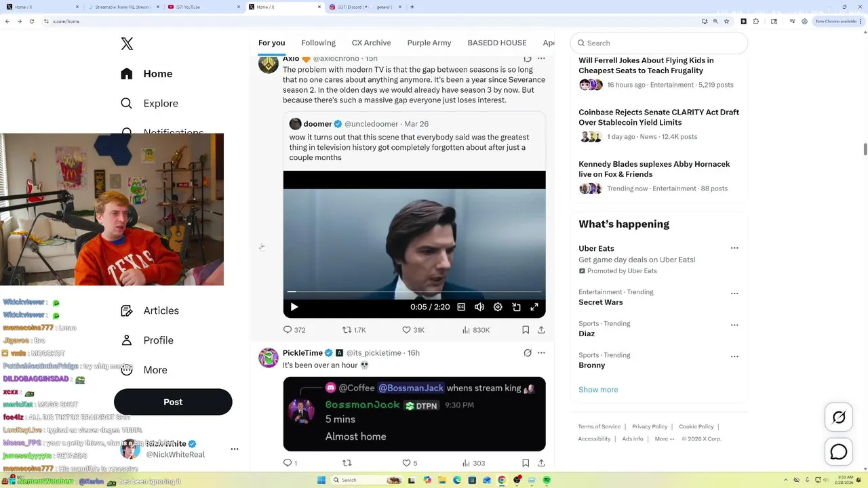Open video settings gear

pyautogui.click(x=498, y=307)
